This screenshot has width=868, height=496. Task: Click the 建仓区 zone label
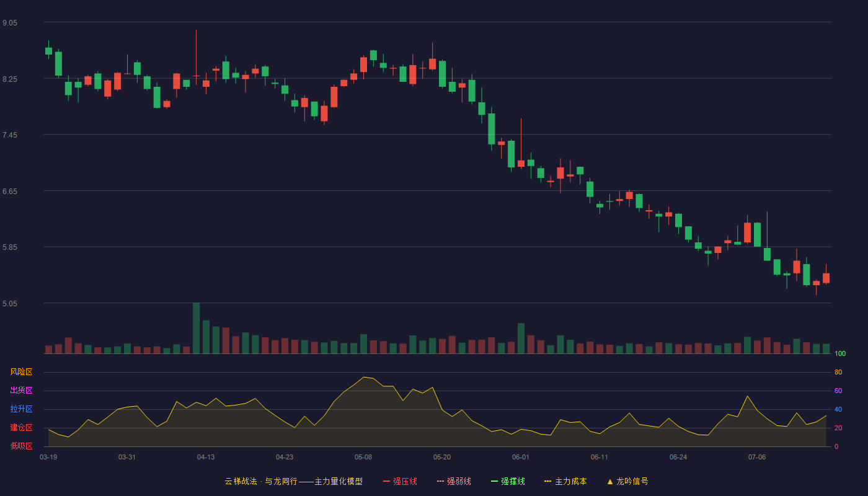pos(21,428)
